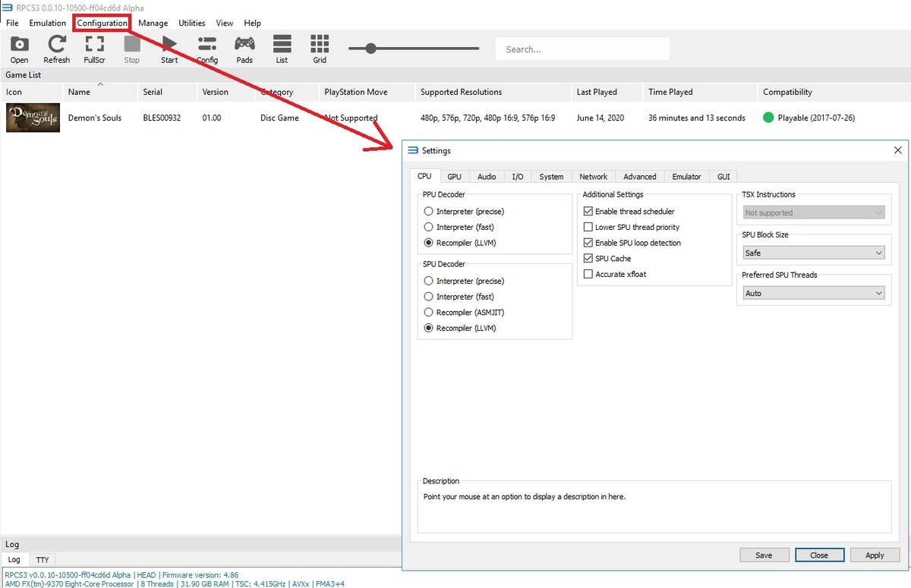Sort by the Compatibility column header
911x588 pixels.
coord(834,92)
